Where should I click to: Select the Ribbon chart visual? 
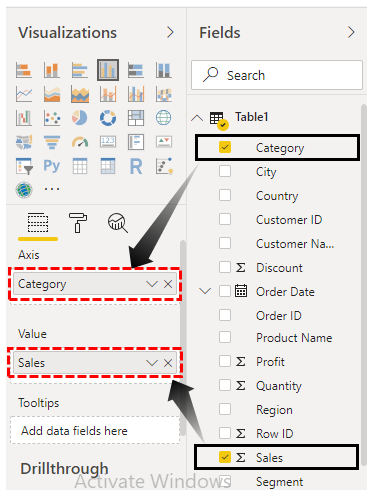164,94
